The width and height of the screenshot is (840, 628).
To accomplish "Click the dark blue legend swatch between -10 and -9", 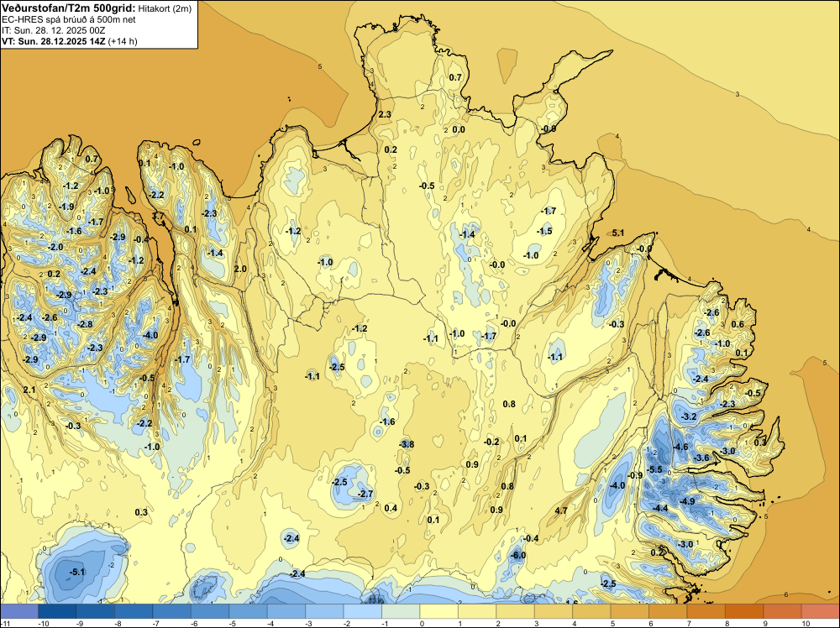I will 57,611.
